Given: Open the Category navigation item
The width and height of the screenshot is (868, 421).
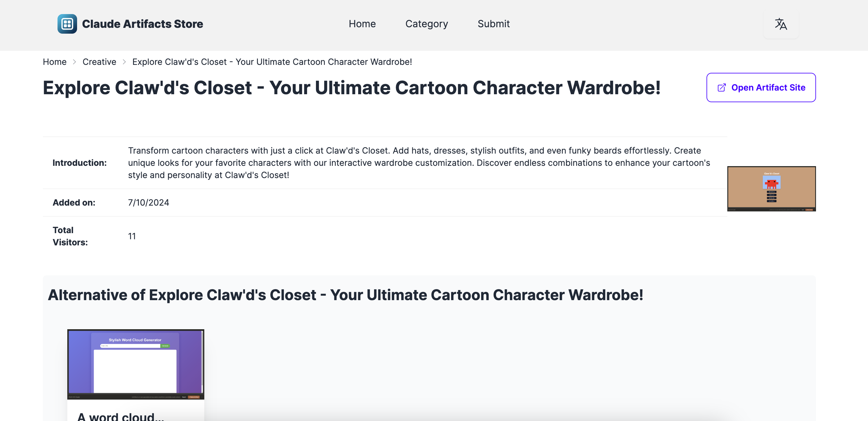Looking at the screenshot, I should [x=426, y=24].
